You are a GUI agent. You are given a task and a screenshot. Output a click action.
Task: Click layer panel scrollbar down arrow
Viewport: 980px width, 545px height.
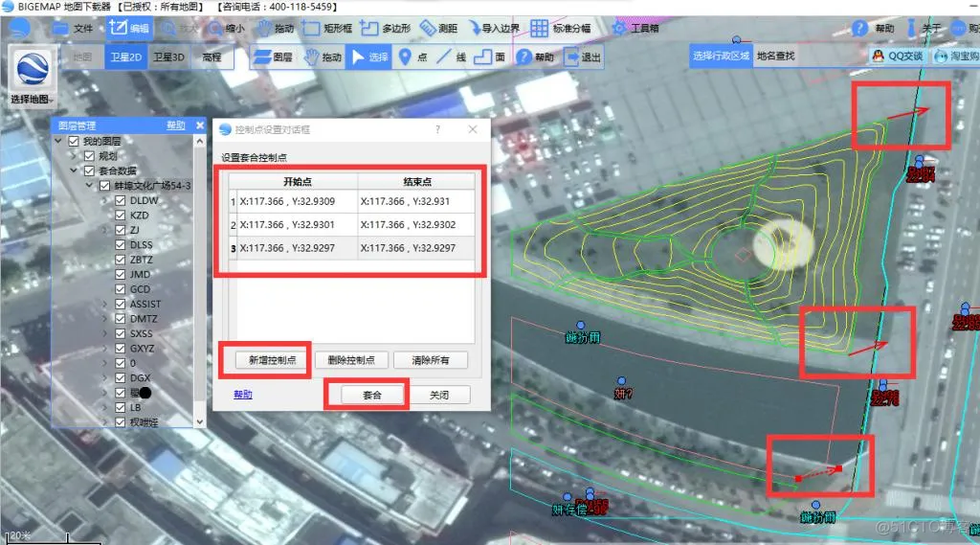[x=200, y=421]
